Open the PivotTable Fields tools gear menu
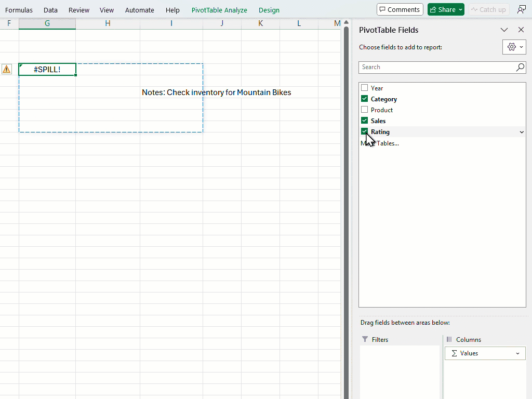The image size is (532, 399). tap(514, 47)
